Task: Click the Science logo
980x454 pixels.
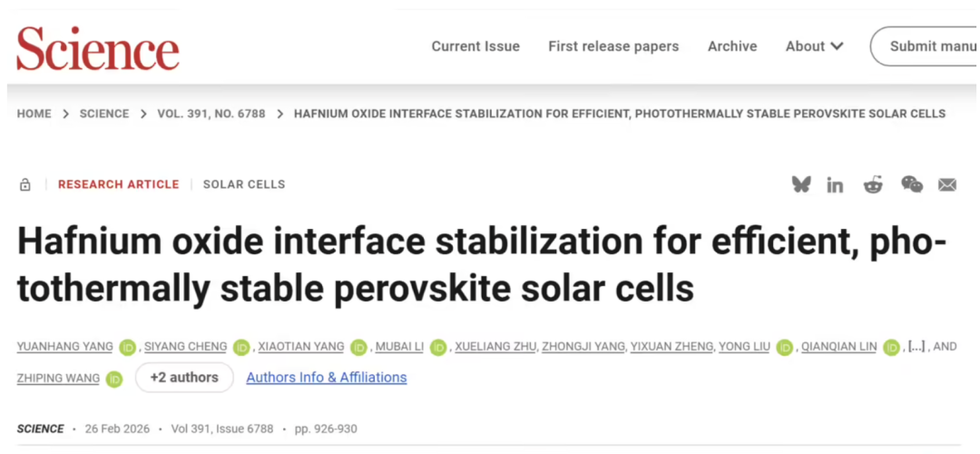Action: point(98,47)
